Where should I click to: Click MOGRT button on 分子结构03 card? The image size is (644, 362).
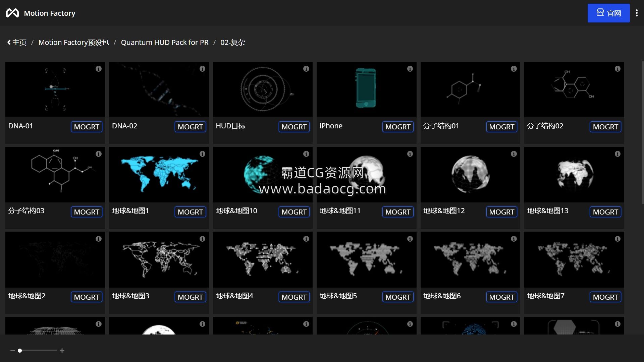87,212
